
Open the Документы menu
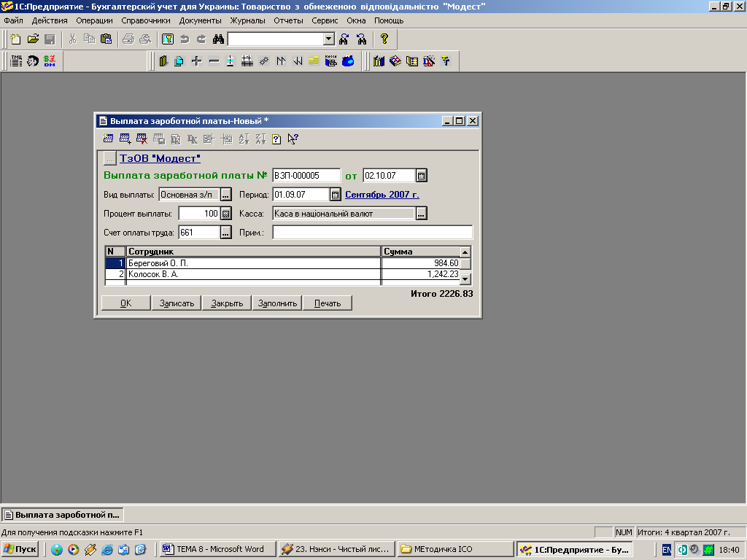coord(200,20)
